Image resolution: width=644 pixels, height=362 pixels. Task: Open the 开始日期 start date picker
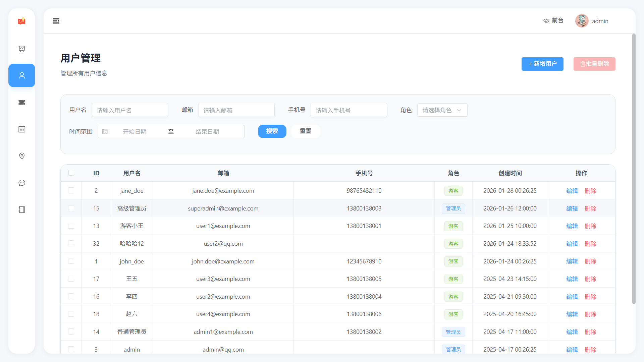click(x=135, y=131)
